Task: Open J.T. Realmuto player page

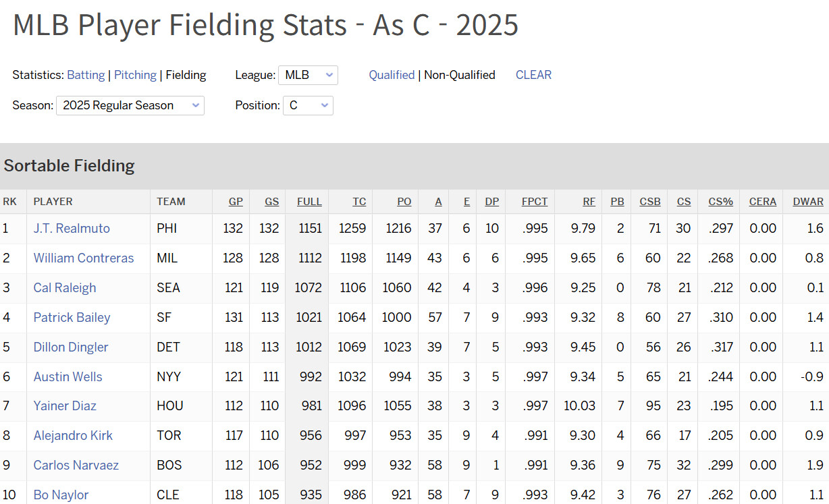Action: tap(72, 228)
